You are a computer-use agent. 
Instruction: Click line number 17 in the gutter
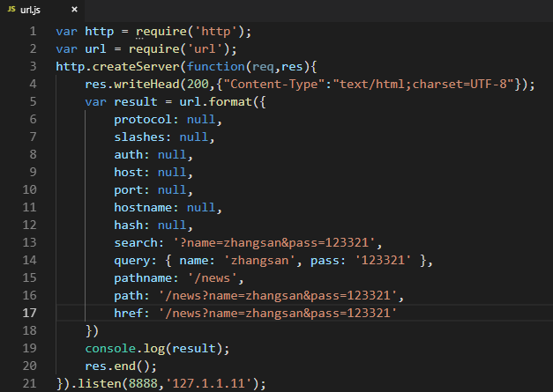tap(29, 313)
